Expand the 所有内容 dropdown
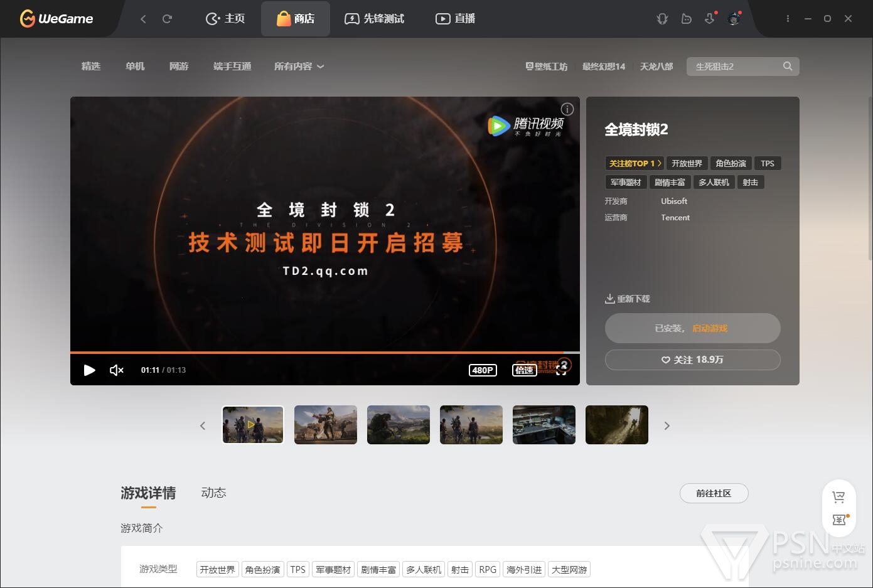The width and height of the screenshot is (873, 588). point(299,67)
